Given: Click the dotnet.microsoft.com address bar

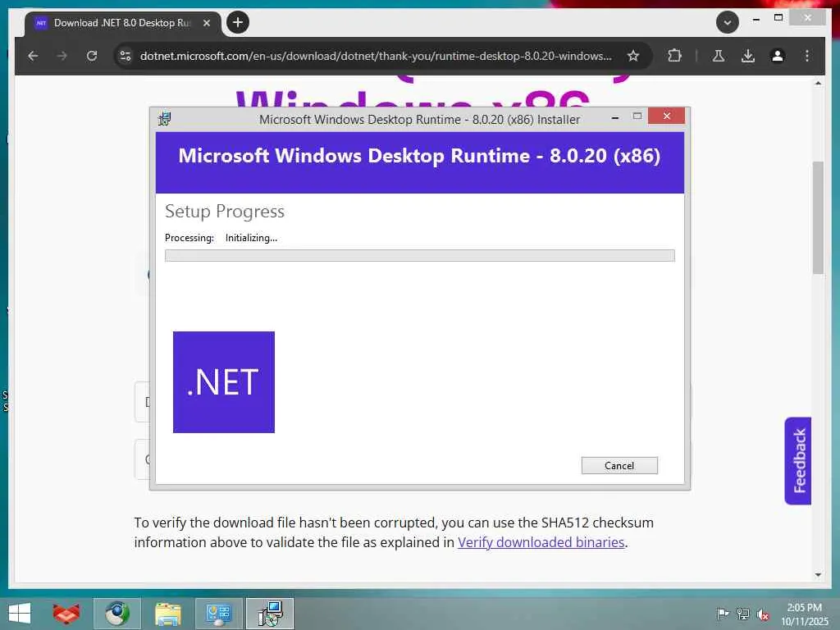Looking at the screenshot, I should coord(375,56).
